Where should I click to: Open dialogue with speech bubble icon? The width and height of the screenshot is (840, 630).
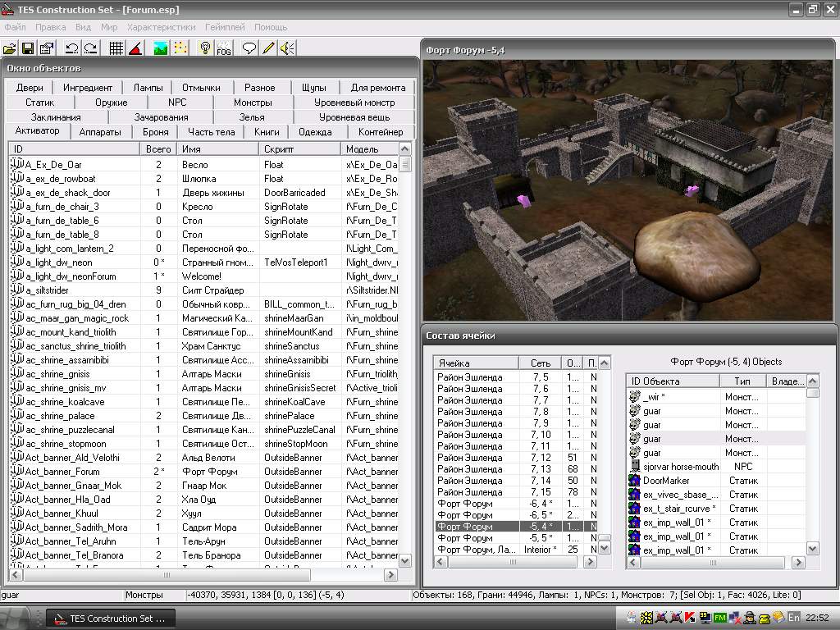point(249,48)
